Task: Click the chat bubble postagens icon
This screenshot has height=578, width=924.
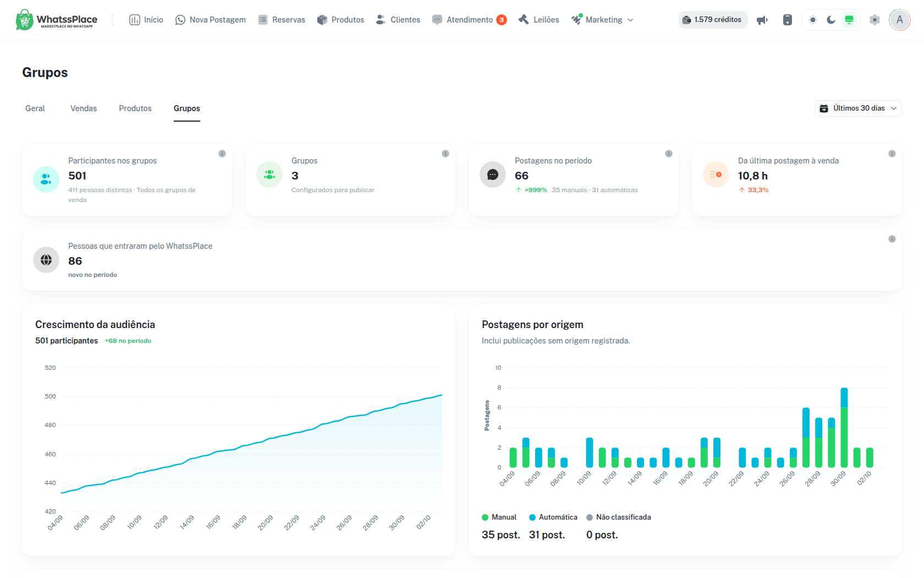Action: click(493, 175)
